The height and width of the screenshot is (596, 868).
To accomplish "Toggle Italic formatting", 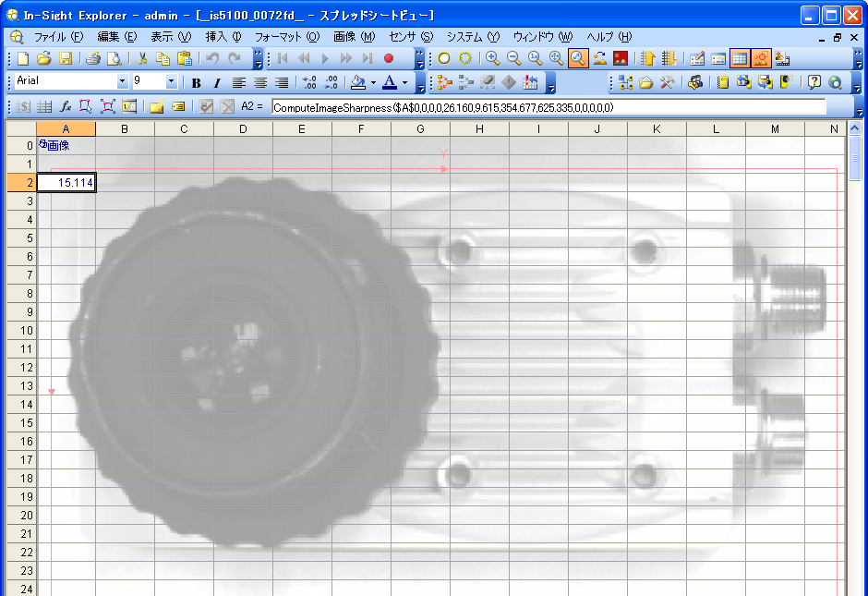I will pos(217,82).
